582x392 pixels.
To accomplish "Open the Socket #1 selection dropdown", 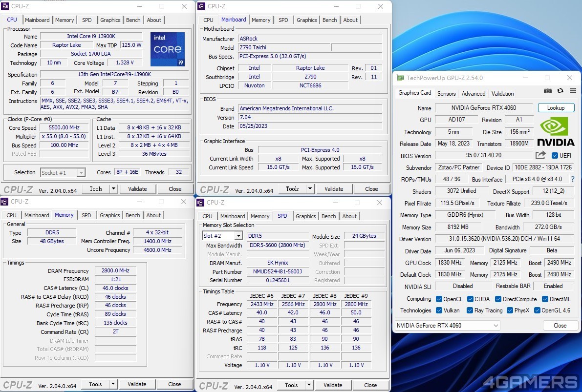I will tap(63, 172).
